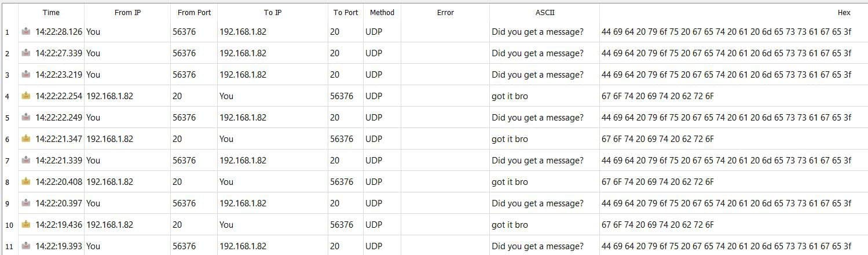The width and height of the screenshot is (868, 255).
Task: Select row number 5 header
Action: 8,118
